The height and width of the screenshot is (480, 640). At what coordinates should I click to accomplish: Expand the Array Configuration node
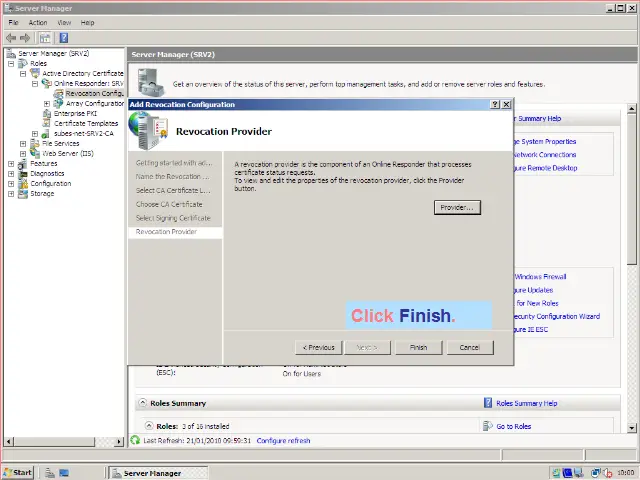(47, 104)
